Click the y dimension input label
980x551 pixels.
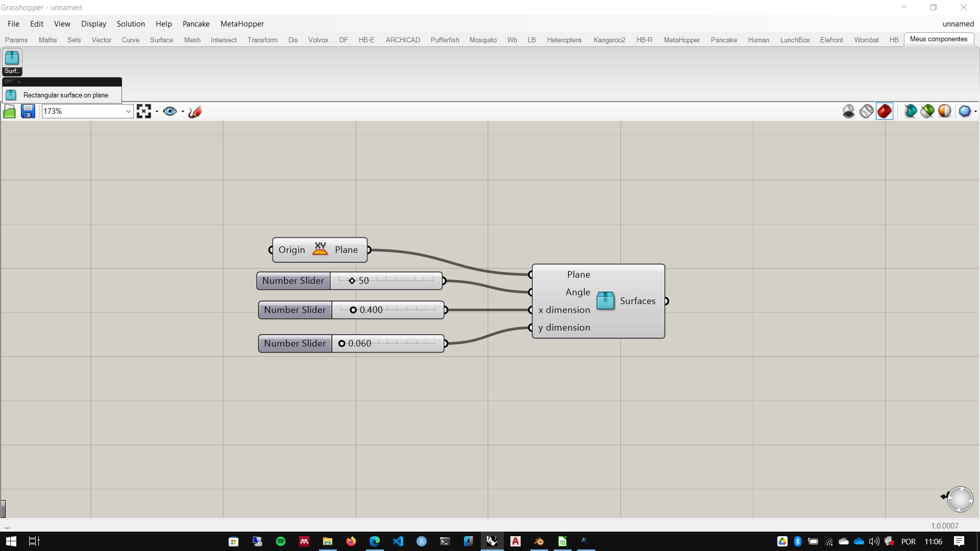564,328
